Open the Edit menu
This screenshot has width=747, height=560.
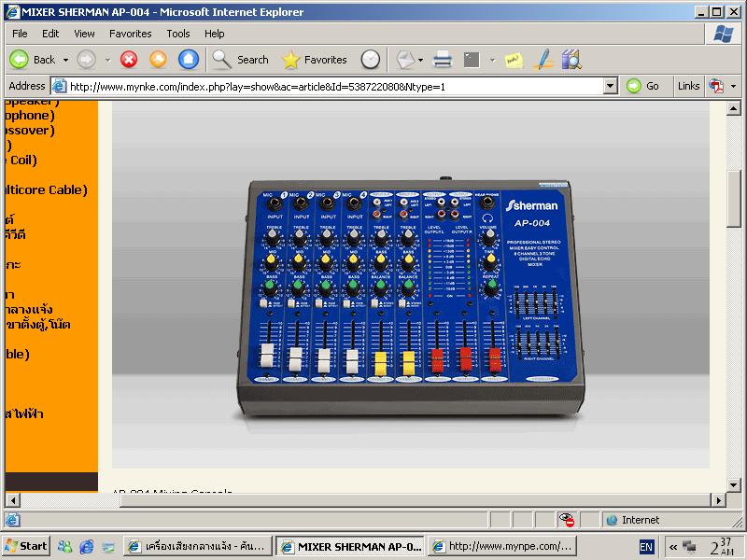pos(50,34)
